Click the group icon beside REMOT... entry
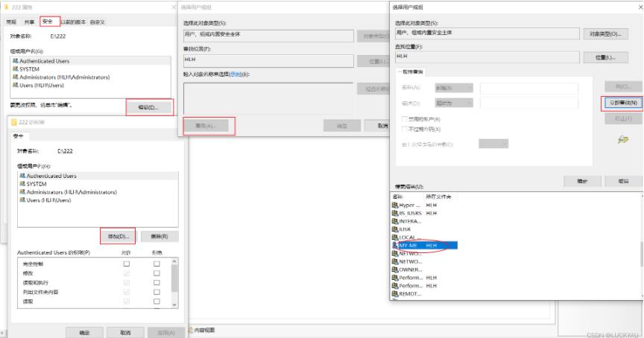 (x=395, y=293)
